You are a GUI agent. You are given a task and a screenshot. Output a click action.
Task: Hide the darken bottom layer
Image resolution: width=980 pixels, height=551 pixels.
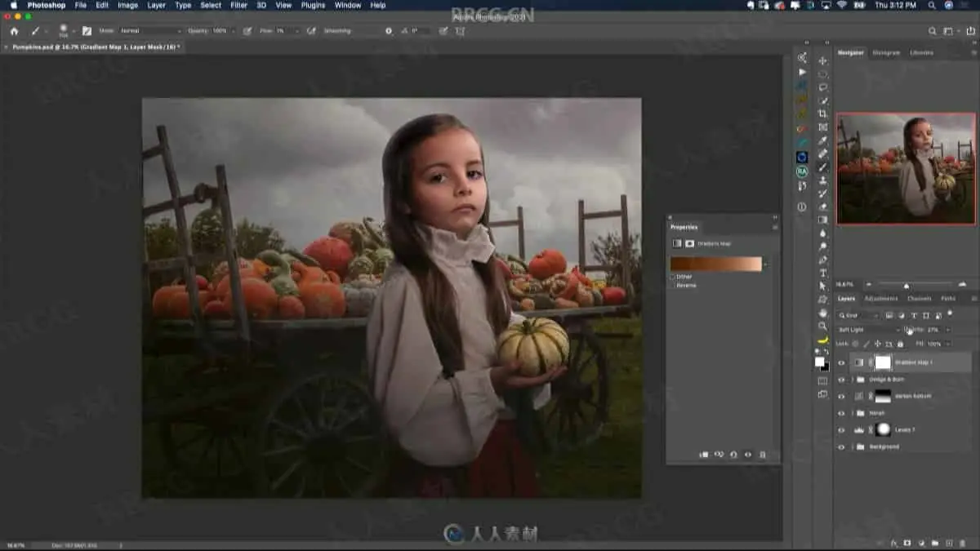[842, 396]
